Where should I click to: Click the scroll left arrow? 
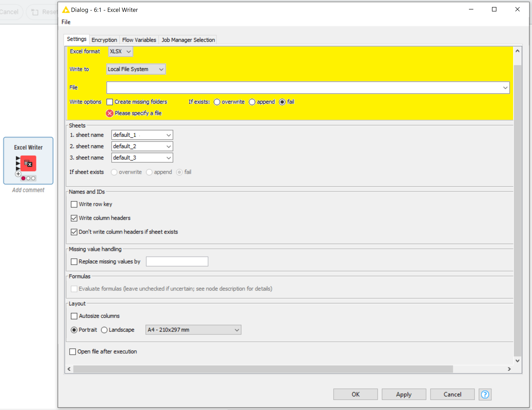point(69,369)
